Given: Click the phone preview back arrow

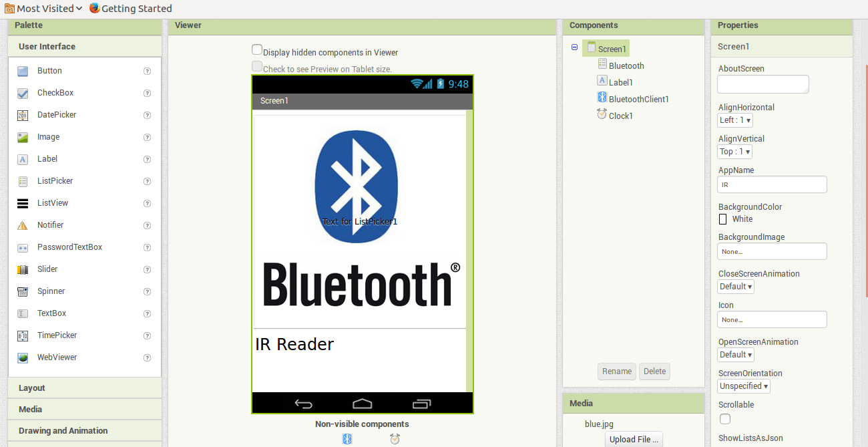Looking at the screenshot, I should (x=304, y=404).
